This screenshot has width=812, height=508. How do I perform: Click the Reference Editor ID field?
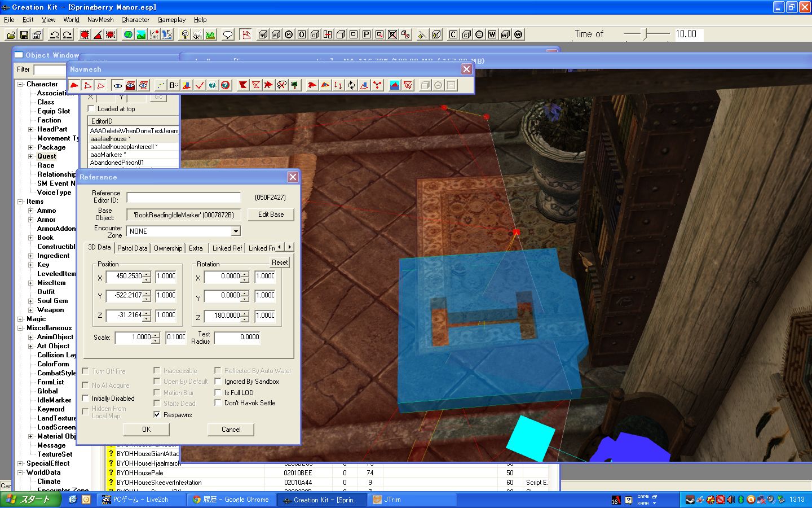[184, 198]
